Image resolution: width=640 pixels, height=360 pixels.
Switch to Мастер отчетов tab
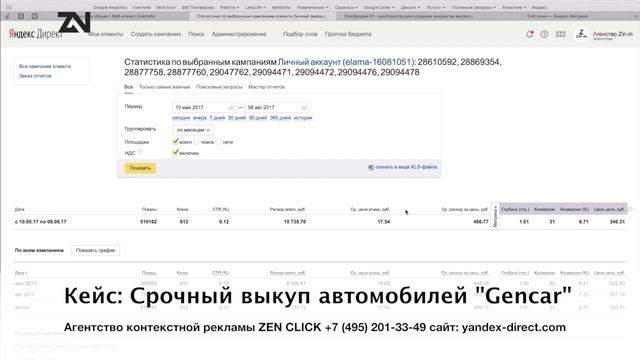coord(266,87)
